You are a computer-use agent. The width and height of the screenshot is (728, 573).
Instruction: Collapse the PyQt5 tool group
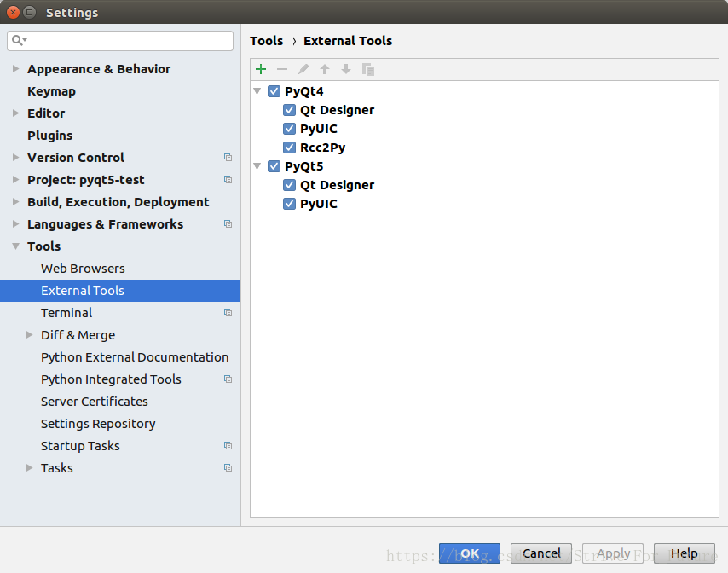coord(257,166)
